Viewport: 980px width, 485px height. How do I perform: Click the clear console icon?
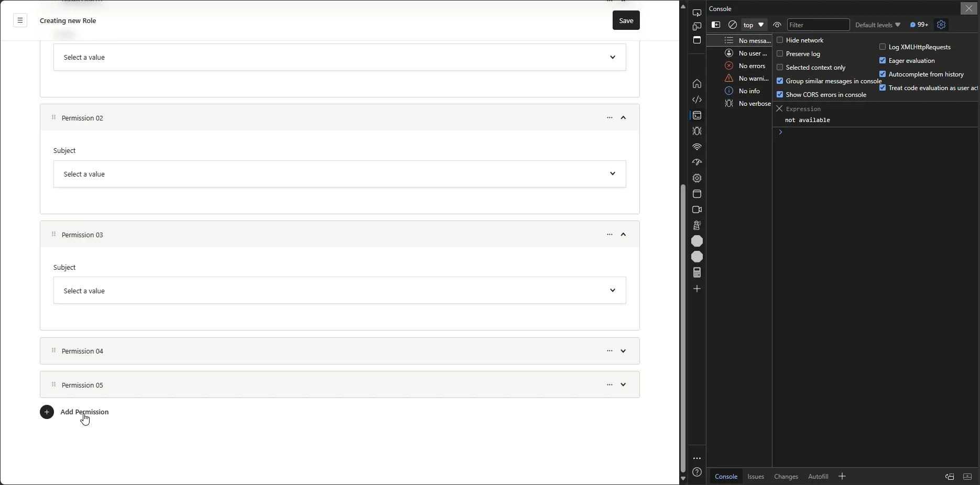pos(733,25)
